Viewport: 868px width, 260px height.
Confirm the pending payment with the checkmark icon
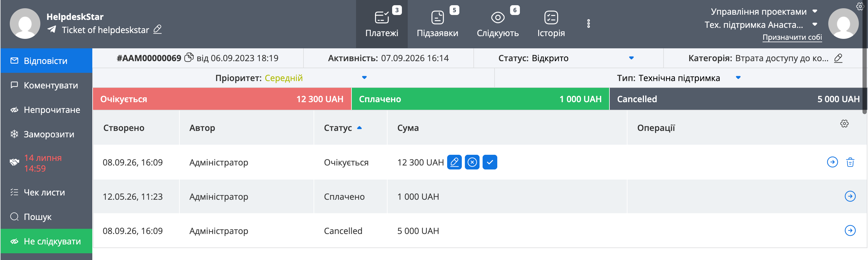(490, 162)
